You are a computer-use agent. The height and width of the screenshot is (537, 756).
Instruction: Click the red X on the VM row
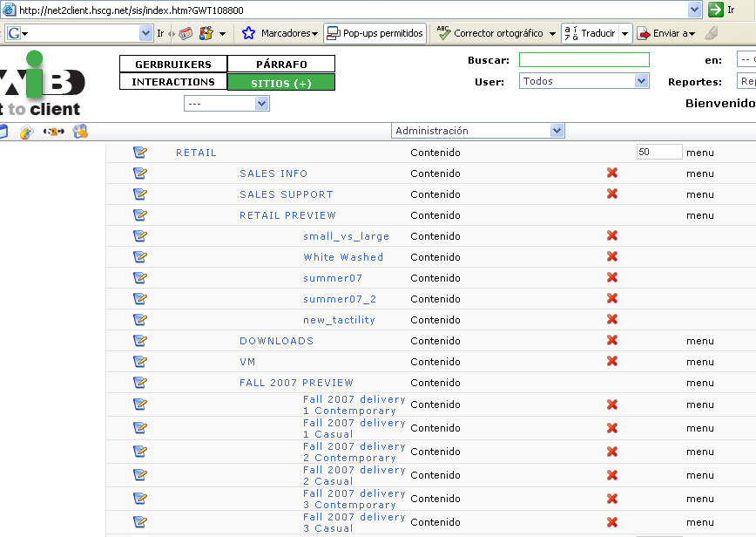pyautogui.click(x=612, y=361)
